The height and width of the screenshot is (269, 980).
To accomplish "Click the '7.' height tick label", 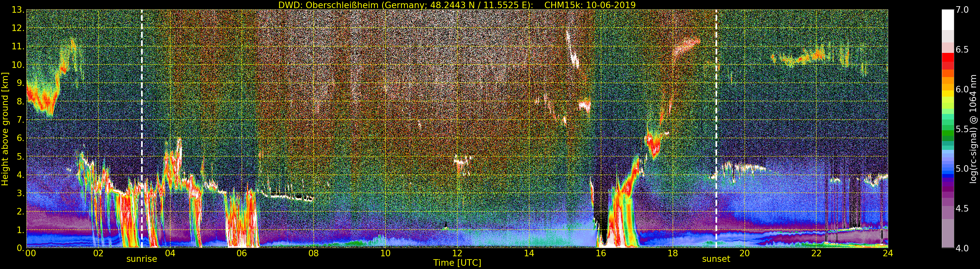I will pos(21,120).
